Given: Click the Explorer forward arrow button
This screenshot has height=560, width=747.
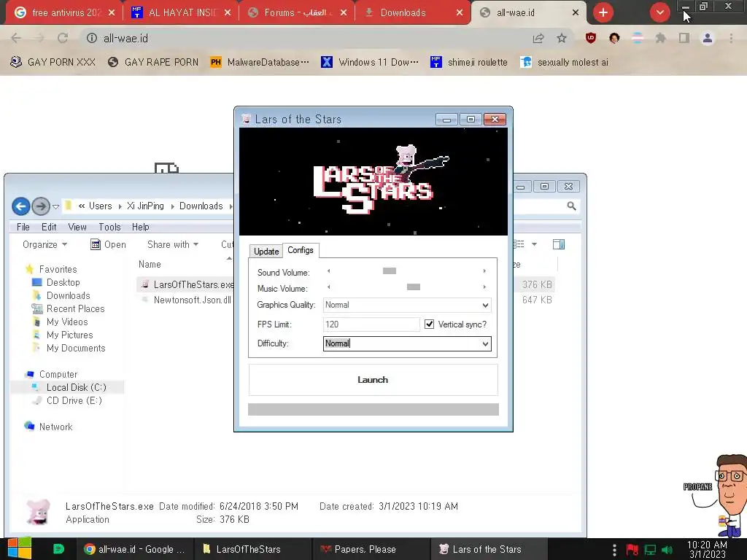Looking at the screenshot, I should tap(41, 206).
